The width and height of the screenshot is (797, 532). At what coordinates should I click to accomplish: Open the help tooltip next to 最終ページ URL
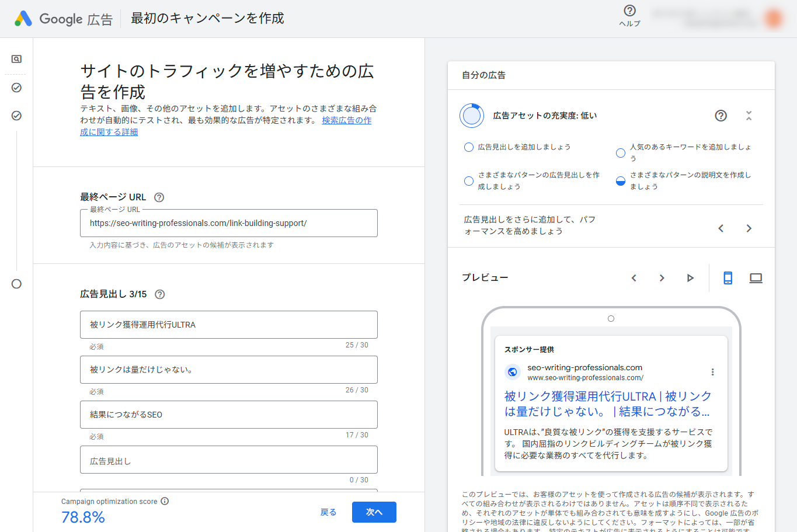click(x=159, y=197)
